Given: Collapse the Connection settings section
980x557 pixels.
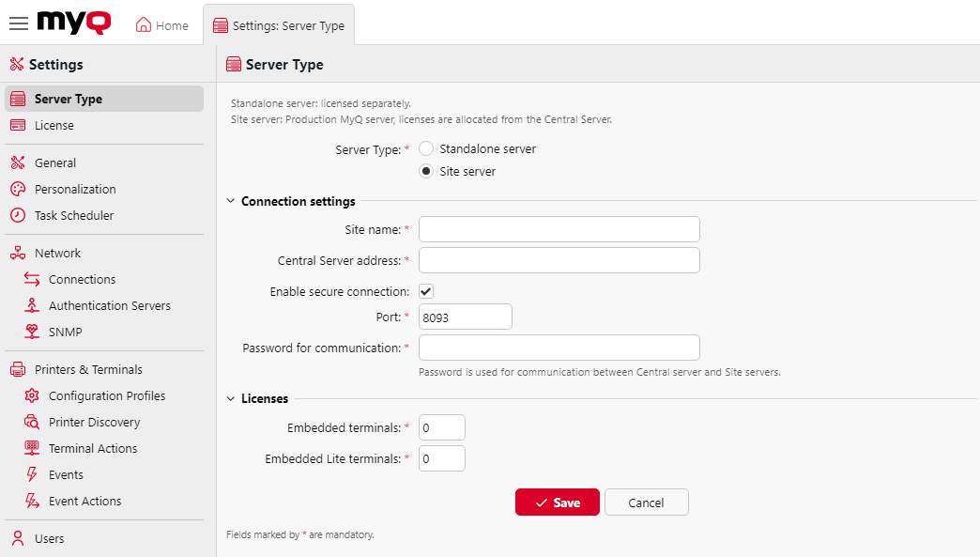Looking at the screenshot, I should pos(230,201).
